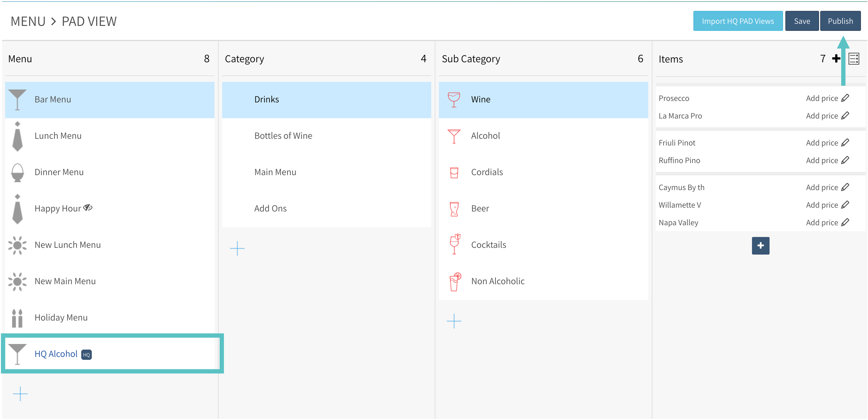Click Add price for Friuli Pinot
Viewport: 868px width, 420px height.
pos(821,143)
